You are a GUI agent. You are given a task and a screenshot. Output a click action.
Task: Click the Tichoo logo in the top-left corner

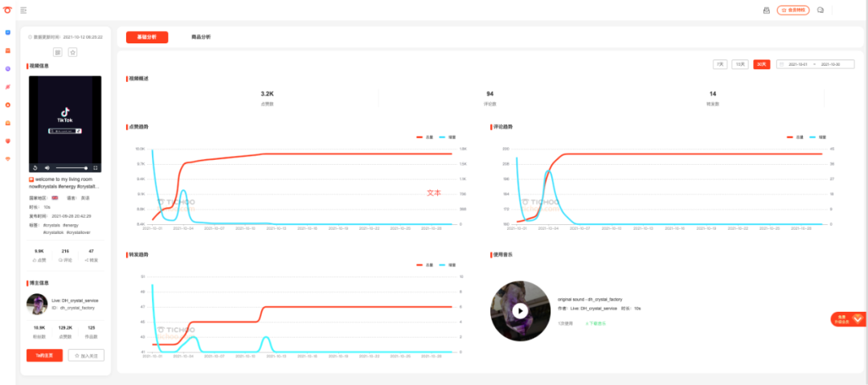[7, 10]
